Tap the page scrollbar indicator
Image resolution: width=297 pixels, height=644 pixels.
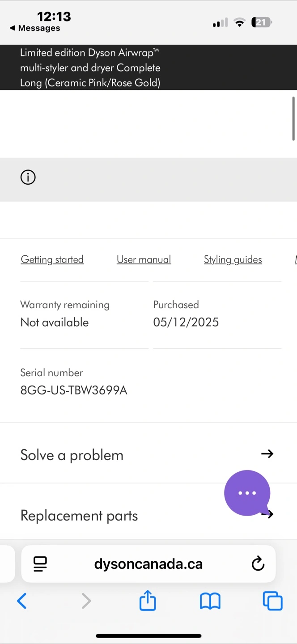(293, 119)
